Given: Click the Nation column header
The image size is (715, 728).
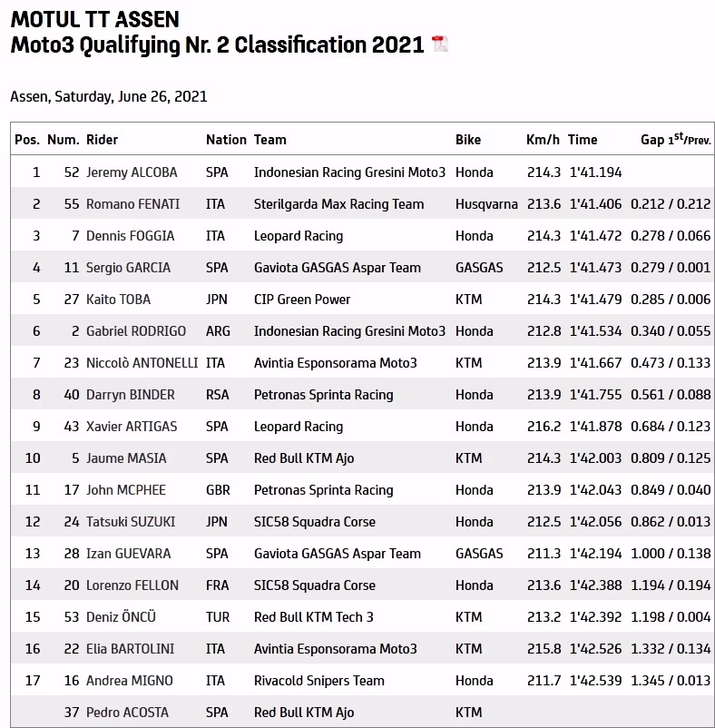Looking at the screenshot, I should pyautogui.click(x=226, y=140).
